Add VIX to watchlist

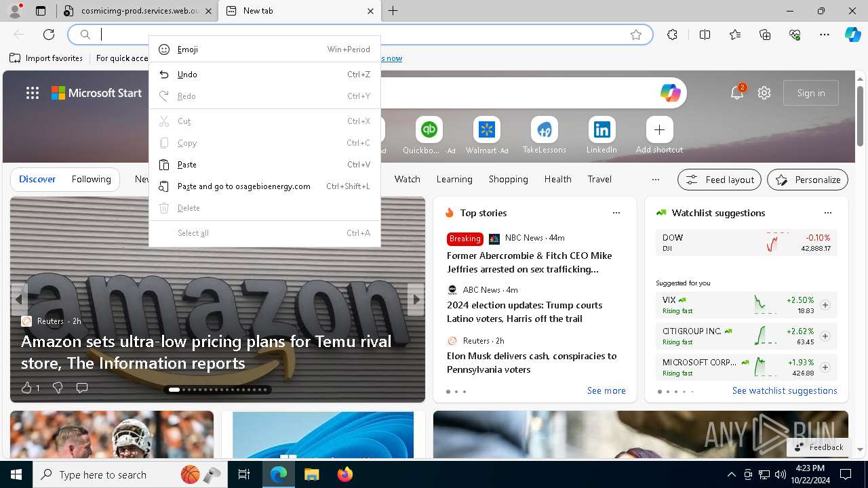[x=825, y=305]
